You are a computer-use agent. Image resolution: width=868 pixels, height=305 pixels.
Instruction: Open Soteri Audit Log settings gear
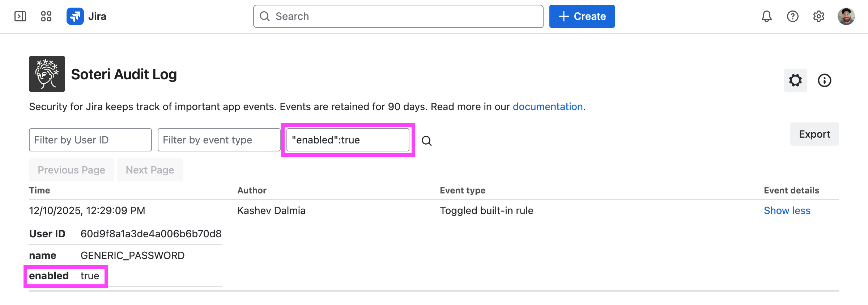(x=795, y=80)
